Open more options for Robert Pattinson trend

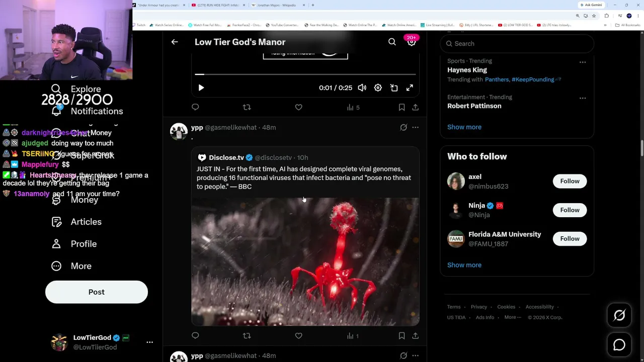click(x=583, y=98)
